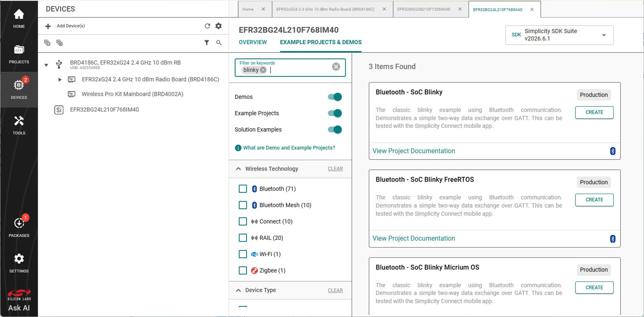This screenshot has height=317, width=644.
Task: Go to the Home sidebar icon
Action: coord(19,18)
